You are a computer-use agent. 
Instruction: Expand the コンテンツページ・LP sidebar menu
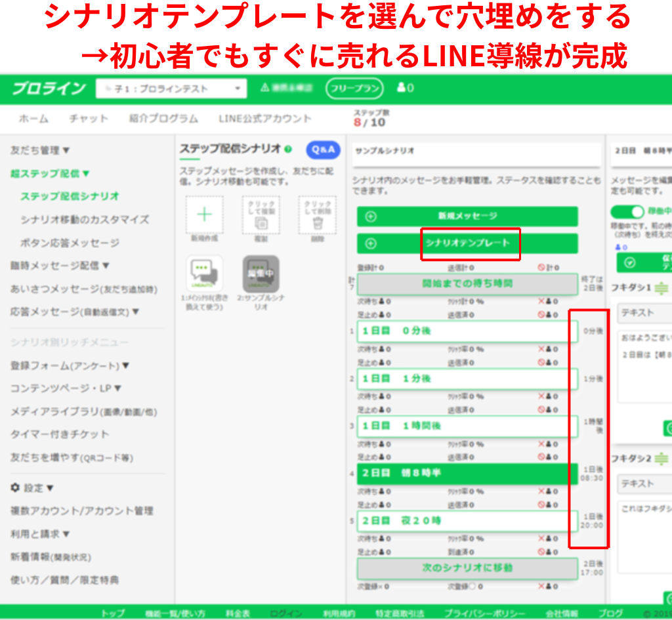point(66,388)
